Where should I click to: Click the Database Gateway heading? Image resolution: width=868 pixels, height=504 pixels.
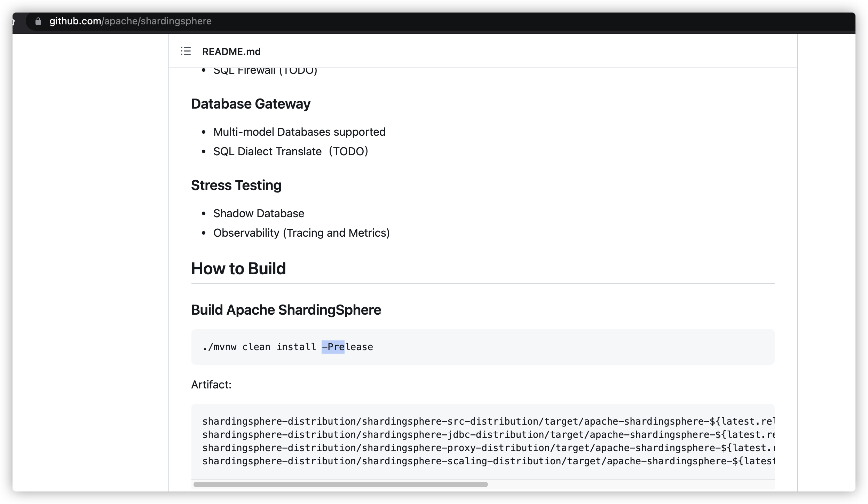coord(251,104)
